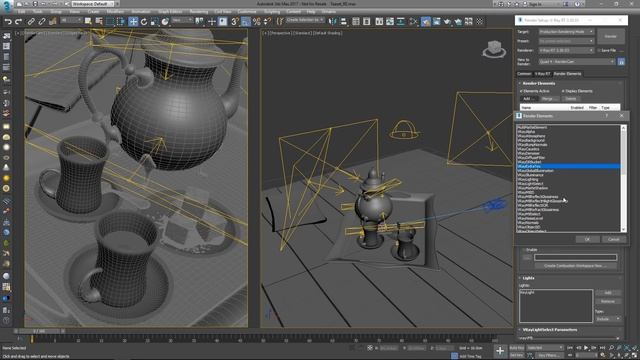Click Create Combustion Workspace Now button
This screenshot has width=640, height=360.
576,266
